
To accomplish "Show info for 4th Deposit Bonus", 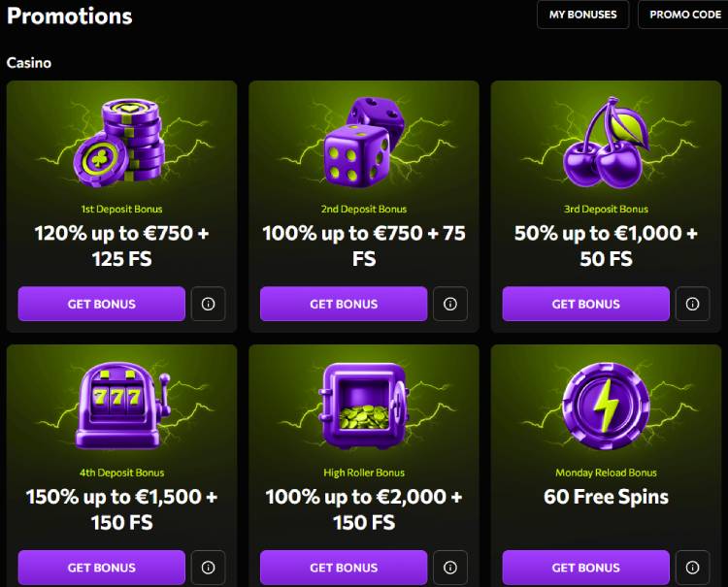I will [x=208, y=568].
